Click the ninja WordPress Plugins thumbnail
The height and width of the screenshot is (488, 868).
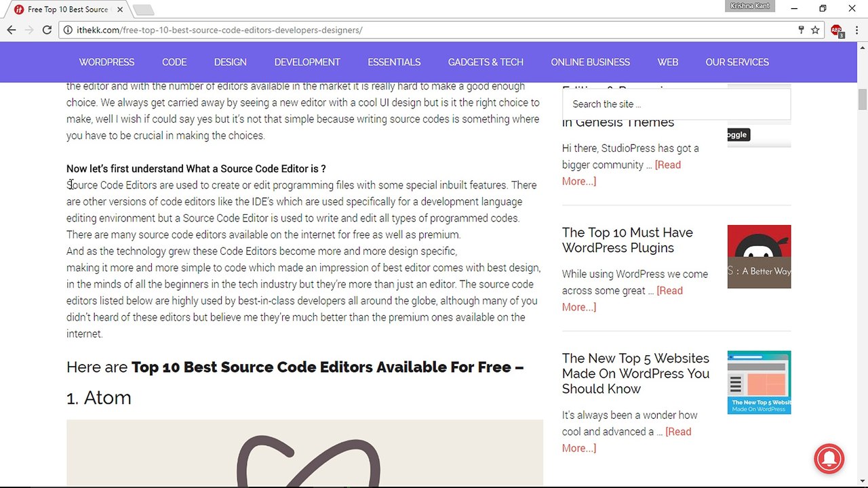[759, 257]
